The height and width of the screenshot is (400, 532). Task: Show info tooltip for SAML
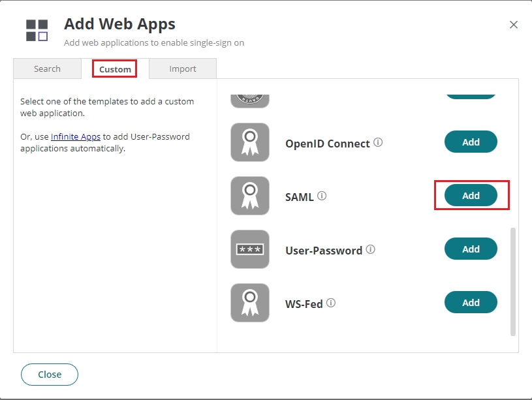[x=322, y=196]
